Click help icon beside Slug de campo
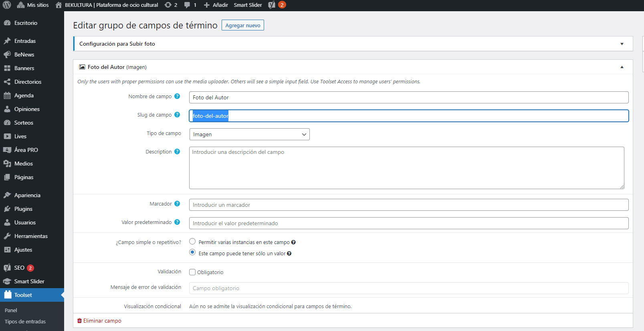This screenshot has width=644, height=331. (177, 115)
